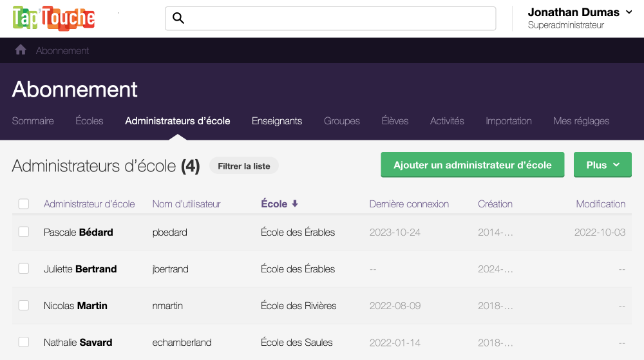
Task: Select Nathalie Savard's checkbox
Action: pyautogui.click(x=24, y=342)
